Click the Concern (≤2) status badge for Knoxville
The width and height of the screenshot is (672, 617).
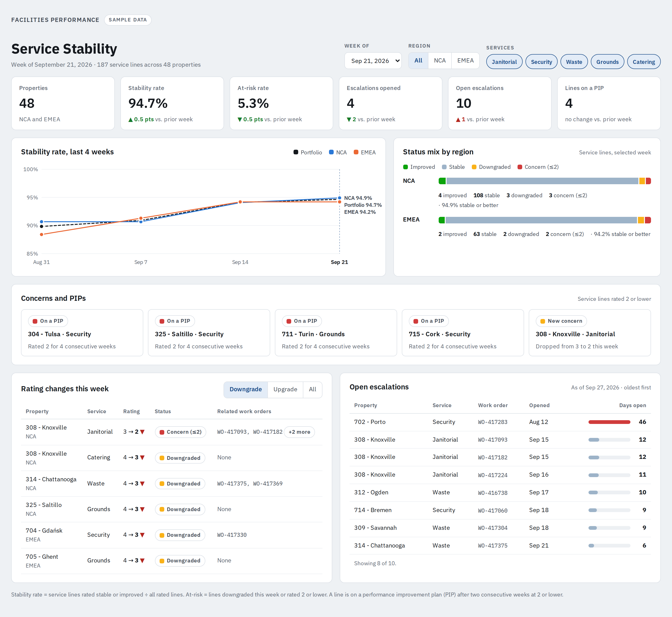pos(180,432)
